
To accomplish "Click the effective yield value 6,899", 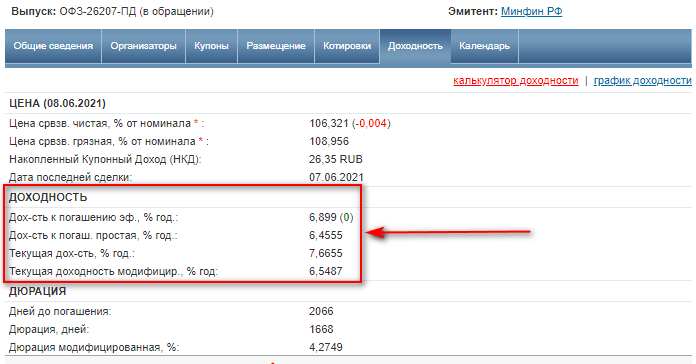I will pyautogui.click(x=323, y=218).
